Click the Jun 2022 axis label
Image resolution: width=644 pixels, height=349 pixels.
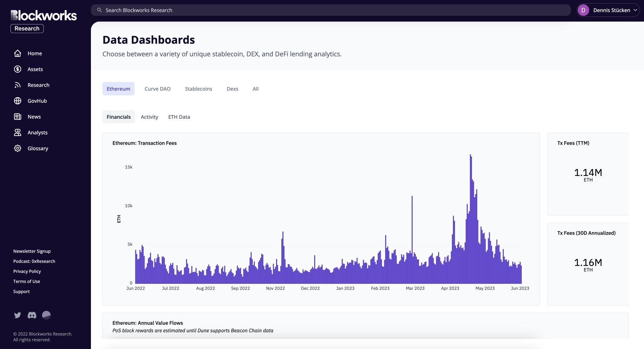pyautogui.click(x=135, y=288)
